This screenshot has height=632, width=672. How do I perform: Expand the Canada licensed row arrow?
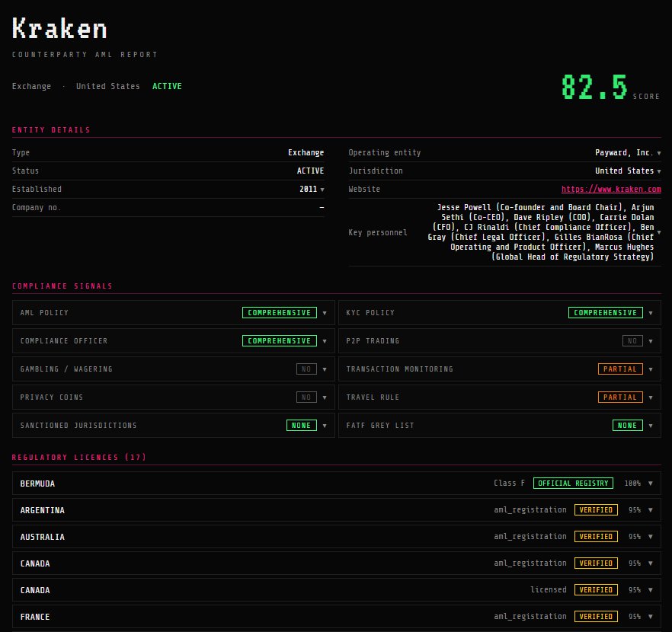click(651, 590)
